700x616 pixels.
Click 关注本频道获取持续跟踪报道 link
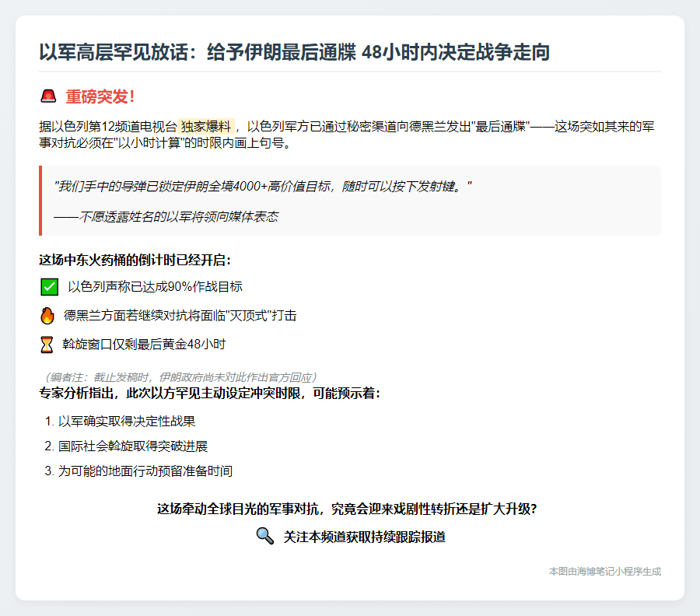click(x=364, y=537)
